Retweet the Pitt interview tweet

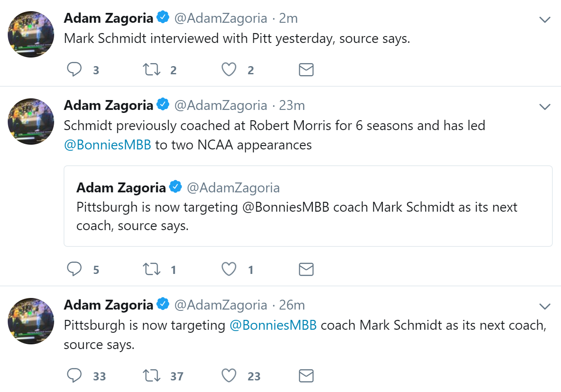click(151, 70)
